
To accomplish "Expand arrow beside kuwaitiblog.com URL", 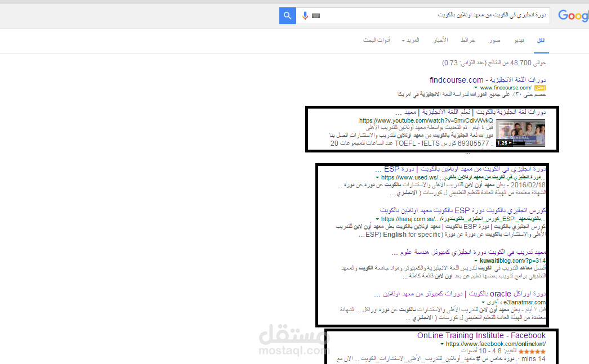I will [476, 261].
